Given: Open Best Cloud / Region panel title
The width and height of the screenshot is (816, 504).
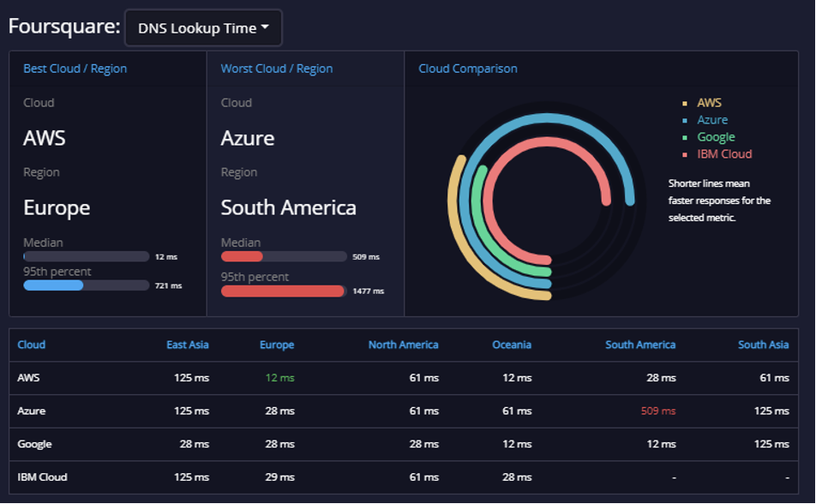Looking at the screenshot, I should click(x=75, y=69).
